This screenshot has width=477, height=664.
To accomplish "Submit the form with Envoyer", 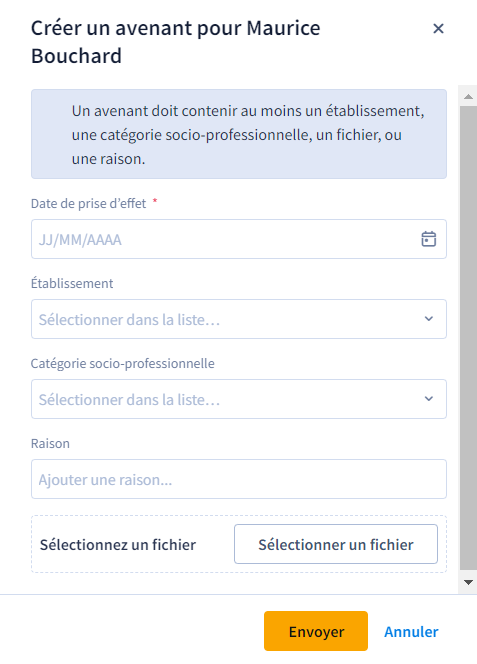I will tap(316, 631).
